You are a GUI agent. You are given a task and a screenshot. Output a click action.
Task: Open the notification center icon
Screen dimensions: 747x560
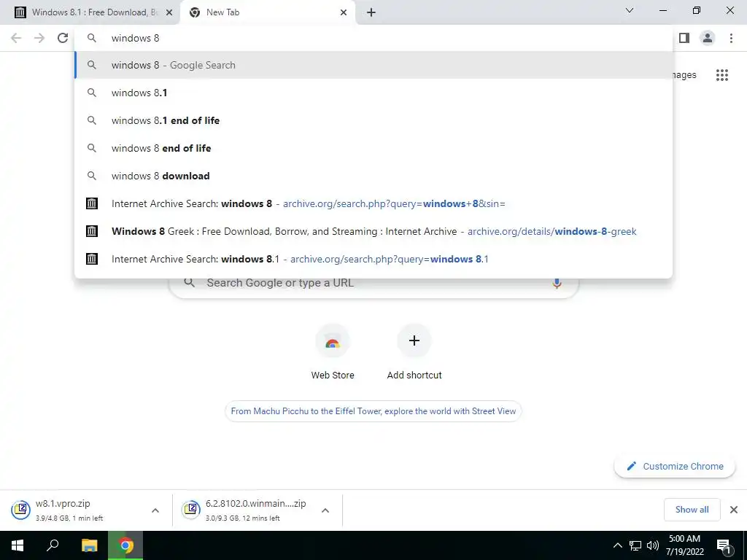(x=724, y=545)
